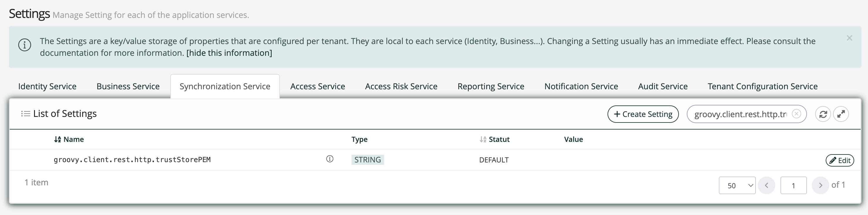Sort settings by Statut column
The width and height of the screenshot is (868, 215).
coord(495,139)
